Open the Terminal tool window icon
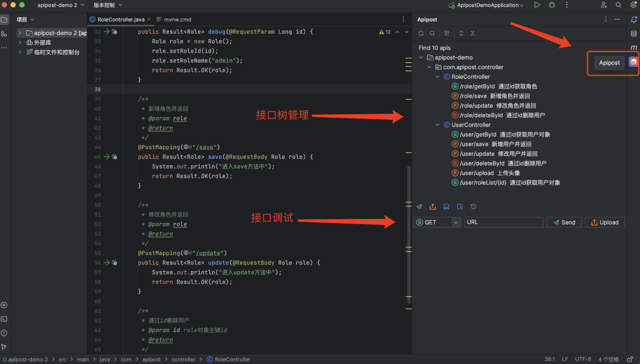Image resolution: width=640 pixels, height=364 pixels. pyautogui.click(x=4, y=319)
